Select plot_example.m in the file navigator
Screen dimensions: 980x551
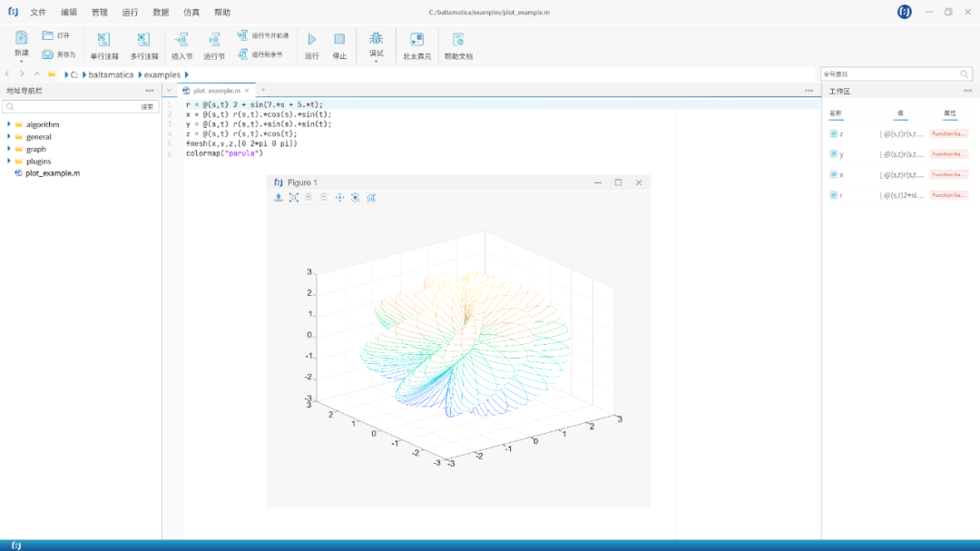(x=52, y=173)
